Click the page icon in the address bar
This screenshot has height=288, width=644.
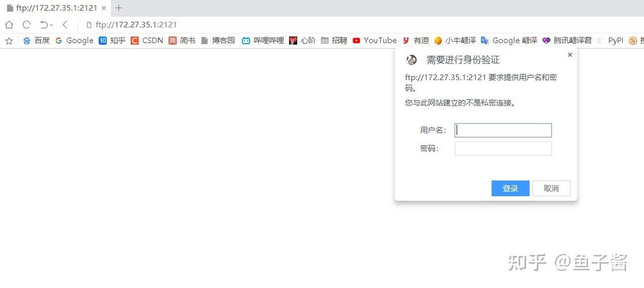(x=89, y=25)
